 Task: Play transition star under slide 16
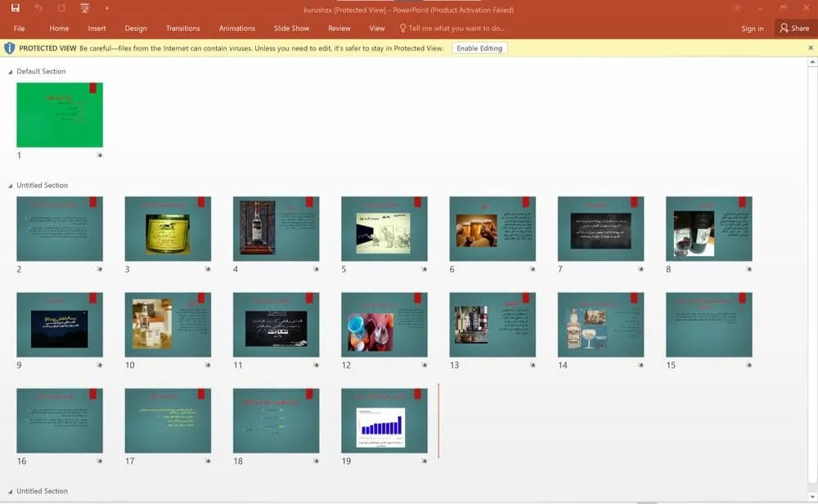tap(100, 461)
